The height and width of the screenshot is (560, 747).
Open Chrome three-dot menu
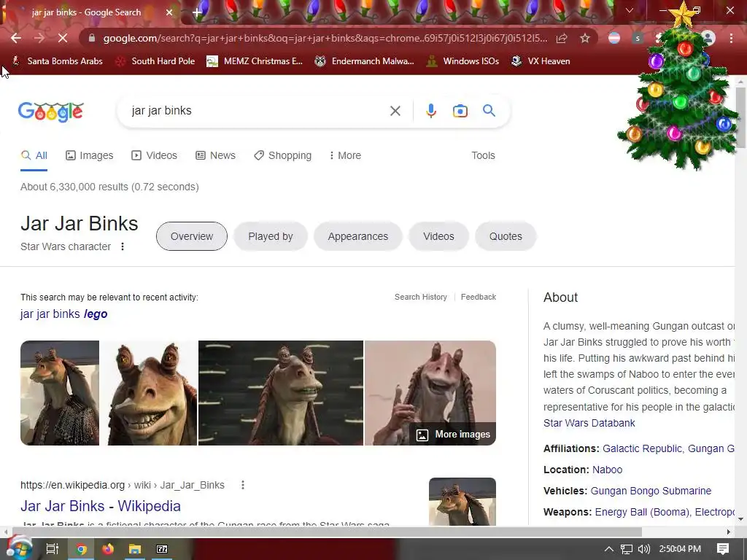(x=731, y=38)
